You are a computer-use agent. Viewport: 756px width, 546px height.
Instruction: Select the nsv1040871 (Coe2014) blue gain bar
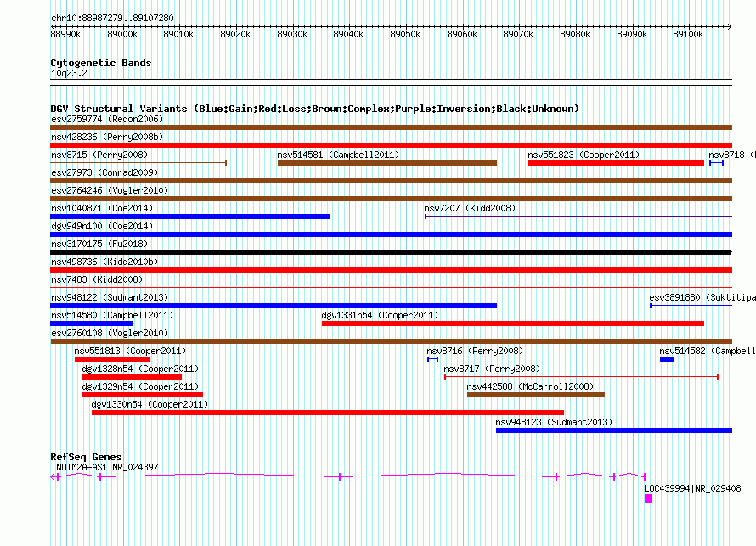click(x=190, y=217)
